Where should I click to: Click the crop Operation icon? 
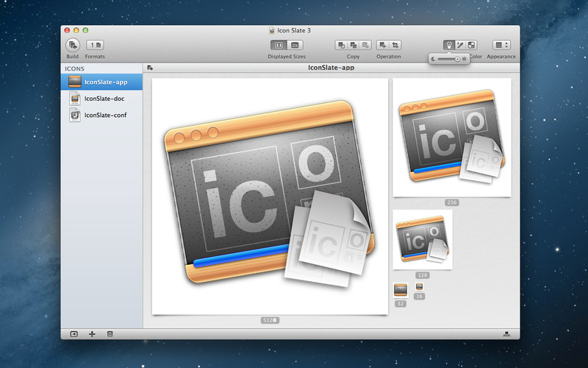[x=395, y=45]
